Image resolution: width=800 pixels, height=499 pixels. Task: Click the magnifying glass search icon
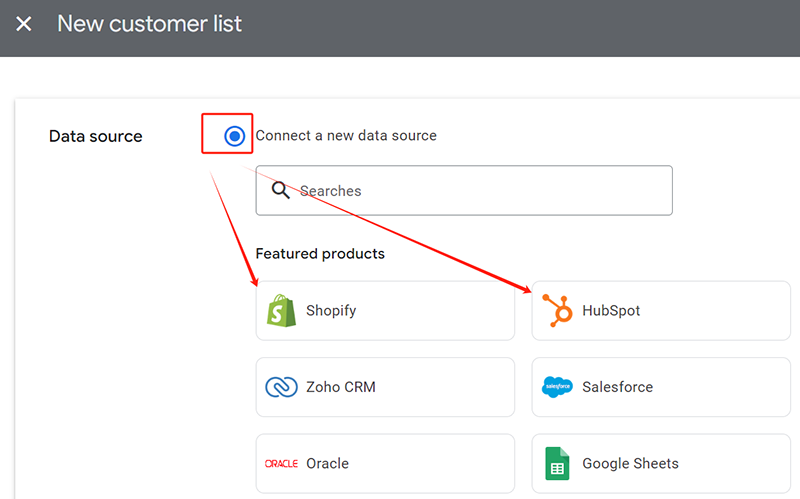pyautogui.click(x=281, y=190)
